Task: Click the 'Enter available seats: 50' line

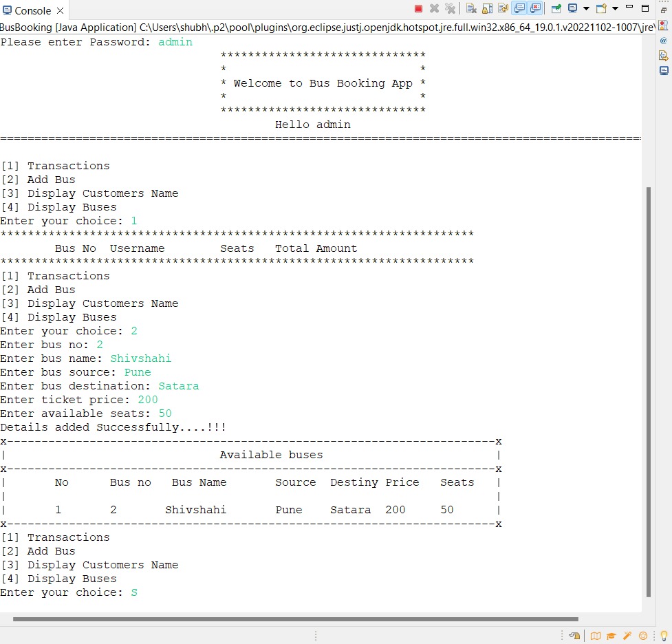Action: tap(86, 414)
